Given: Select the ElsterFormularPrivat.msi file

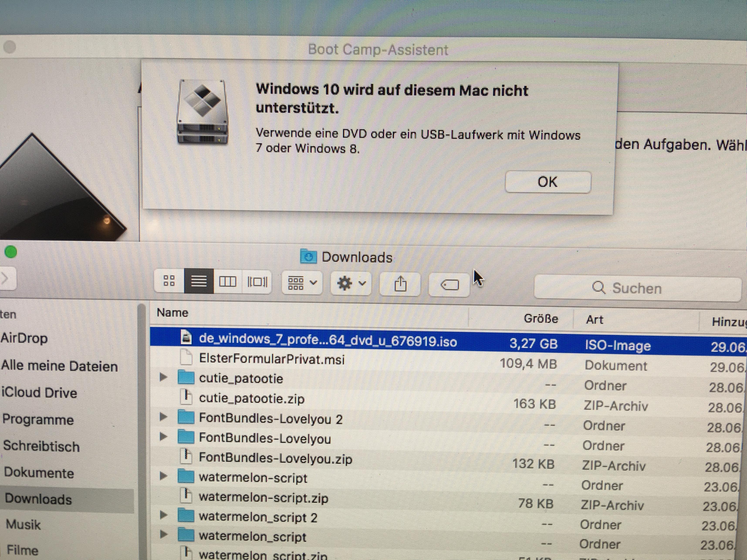Looking at the screenshot, I should [x=272, y=359].
